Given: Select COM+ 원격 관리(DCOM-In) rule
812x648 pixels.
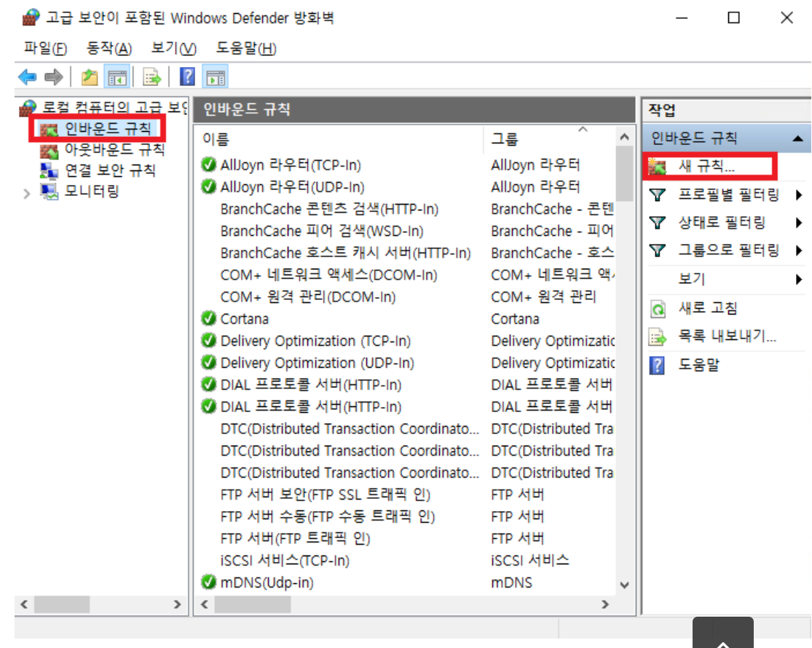Looking at the screenshot, I should pyautogui.click(x=308, y=296).
